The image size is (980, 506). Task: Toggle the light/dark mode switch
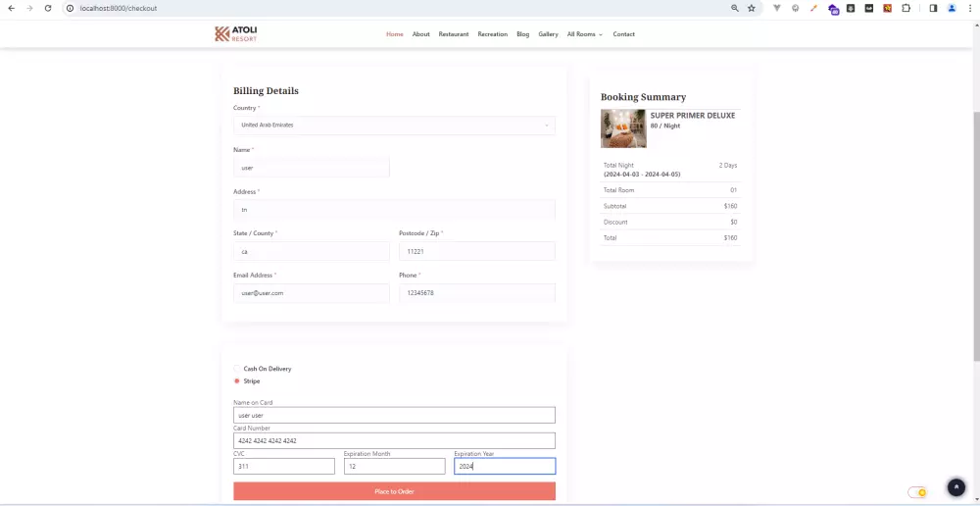coord(917,492)
